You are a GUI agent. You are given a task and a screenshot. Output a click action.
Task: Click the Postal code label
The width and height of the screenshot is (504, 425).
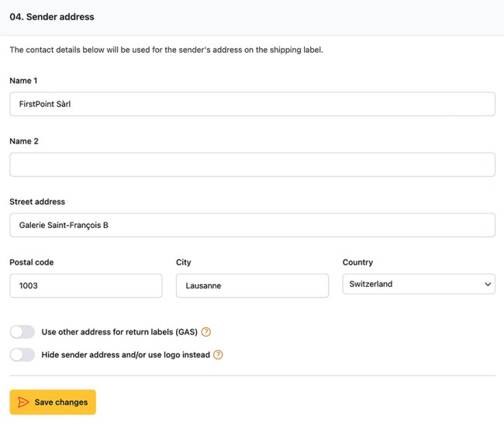[x=32, y=262]
